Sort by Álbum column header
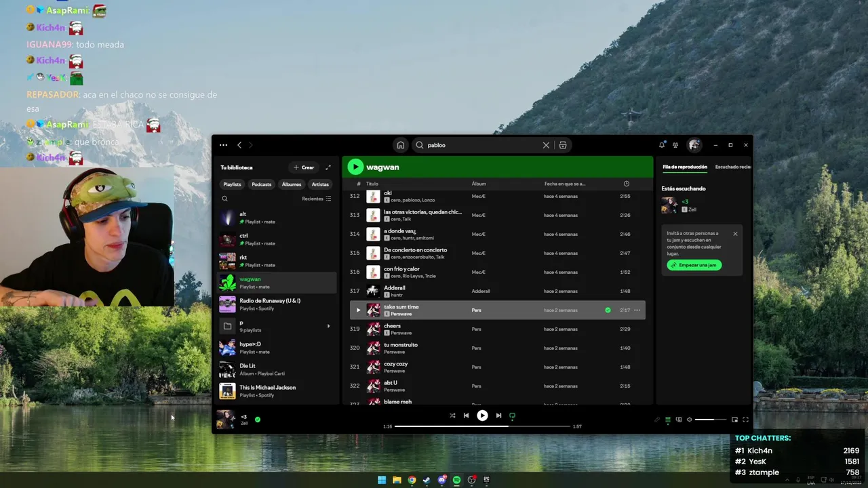The image size is (868, 488). coord(479,184)
